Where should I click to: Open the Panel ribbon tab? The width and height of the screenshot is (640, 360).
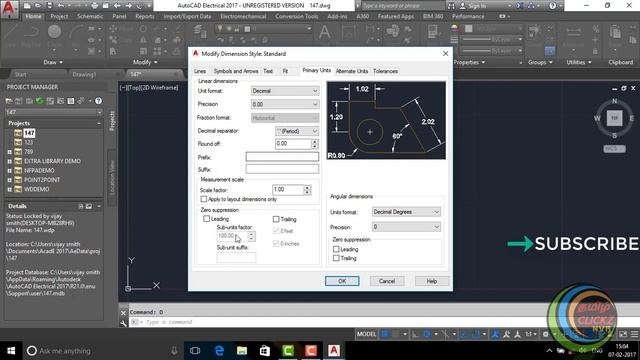119,16
